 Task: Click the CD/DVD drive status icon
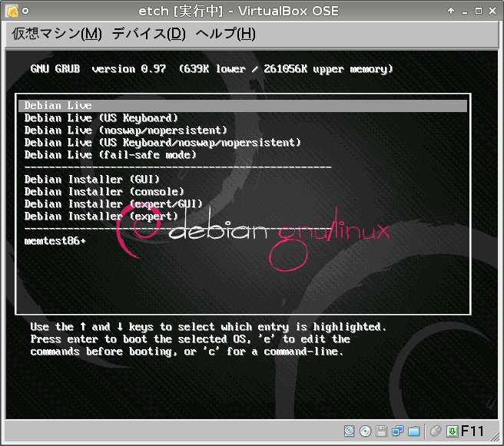(365, 431)
